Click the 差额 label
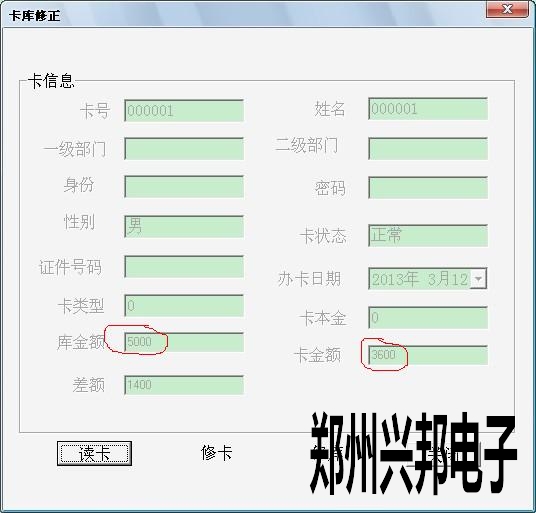 pos(89,385)
